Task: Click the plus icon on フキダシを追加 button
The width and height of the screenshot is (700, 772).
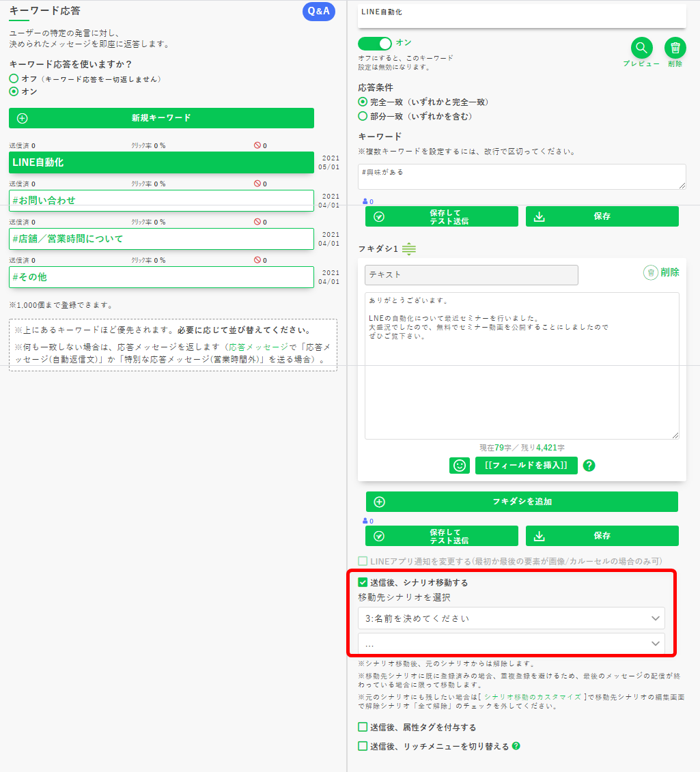Action: coord(380,501)
